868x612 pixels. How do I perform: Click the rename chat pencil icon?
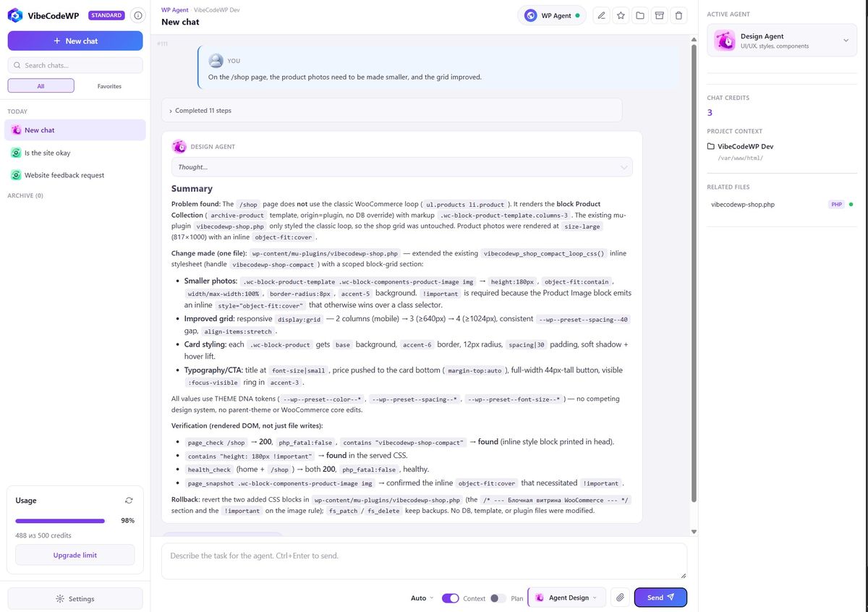(x=600, y=15)
